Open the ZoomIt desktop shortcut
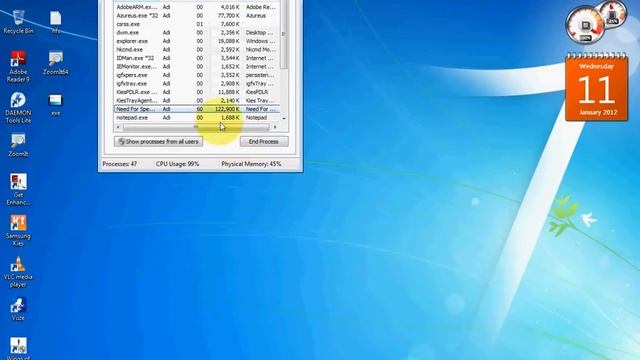Image resolution: width=640 pixels, height=360 pixels. pos(18,146)
